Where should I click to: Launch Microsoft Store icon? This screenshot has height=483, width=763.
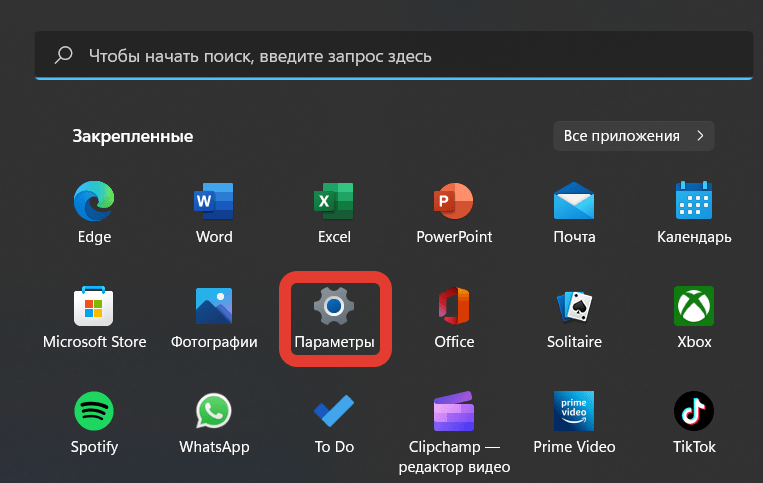(x=93, y=306)
